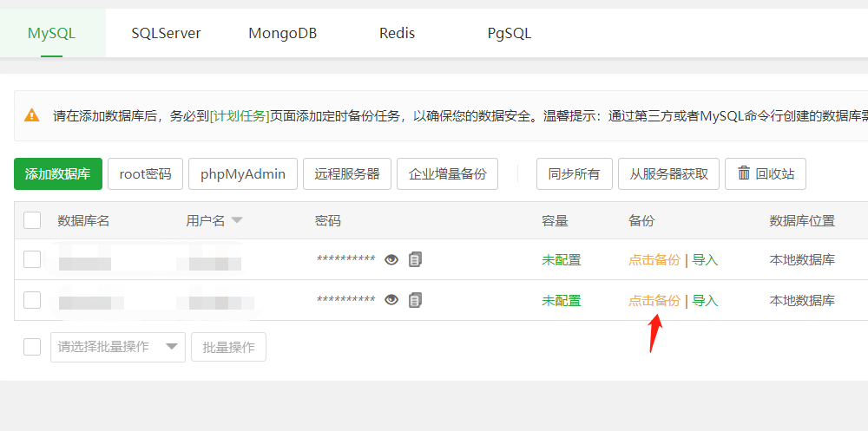Show password of second database row
The image size is (868, 431).
391,300
